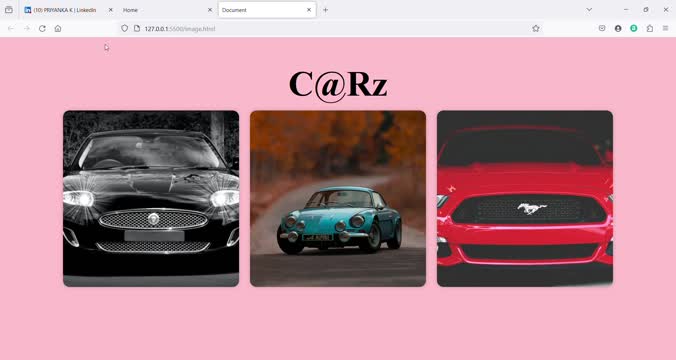Click the black Jaguar car image
The width and height of the screenshot is (676, 360).
pos(151,199)
